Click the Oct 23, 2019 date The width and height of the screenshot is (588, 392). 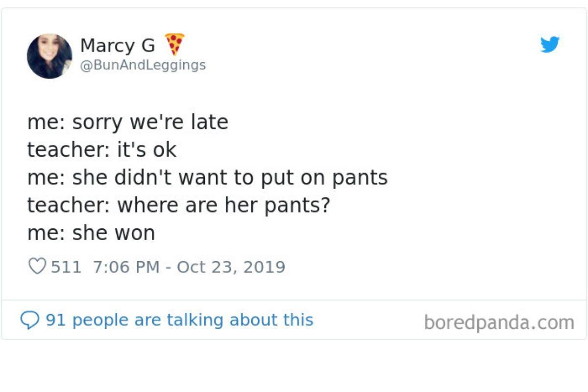(231, 267)
